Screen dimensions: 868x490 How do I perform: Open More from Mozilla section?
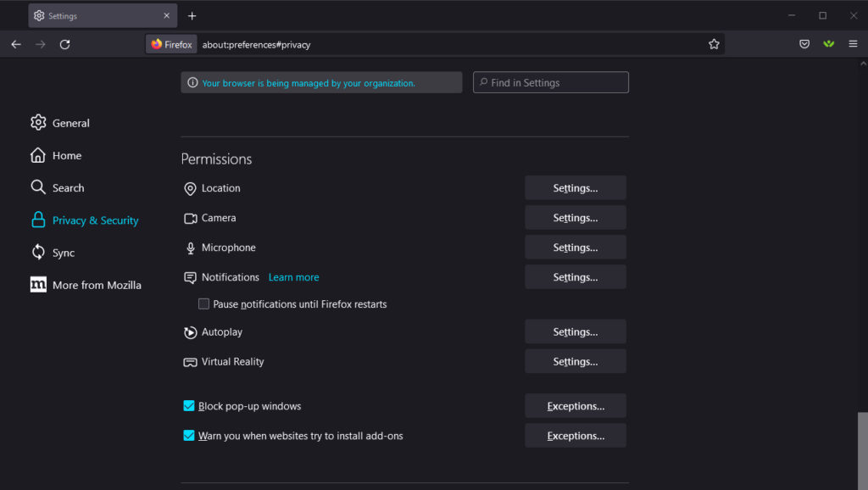pyautogui.click(x=86, y=285)
